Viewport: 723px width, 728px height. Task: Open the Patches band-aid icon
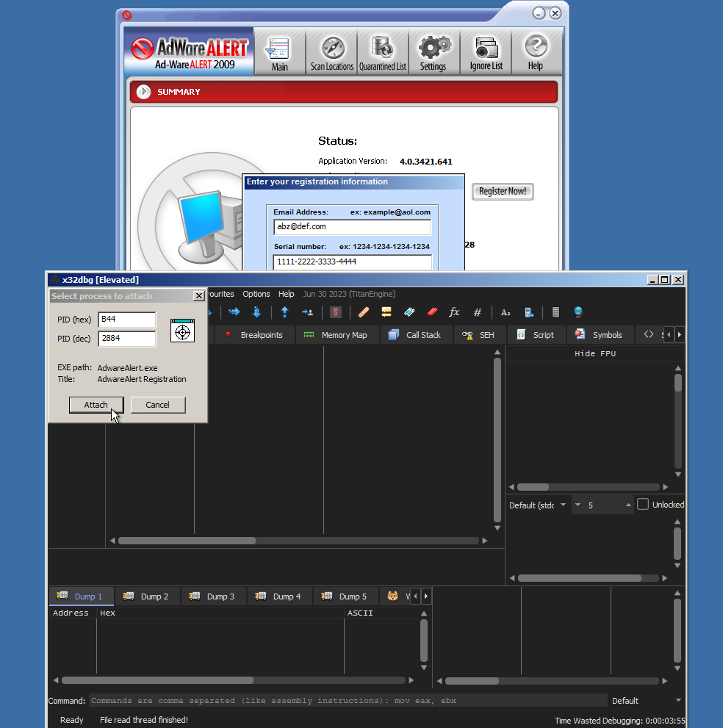[364, 312]
